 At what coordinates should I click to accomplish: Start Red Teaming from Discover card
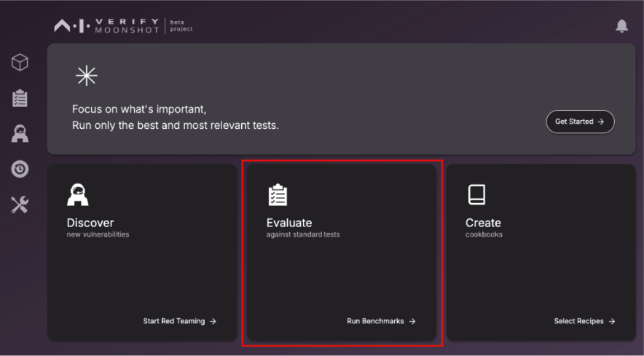pyautogui.click(x=179, y=321)
